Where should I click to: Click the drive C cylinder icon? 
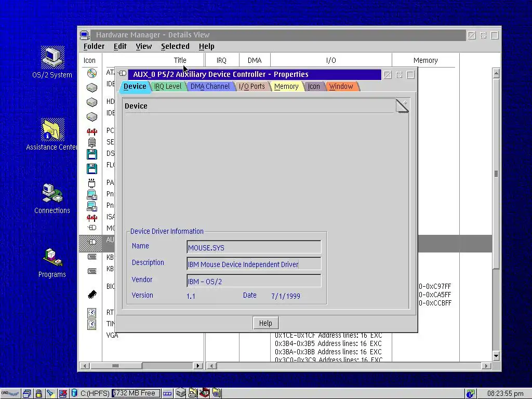click(x=74, y=393)
